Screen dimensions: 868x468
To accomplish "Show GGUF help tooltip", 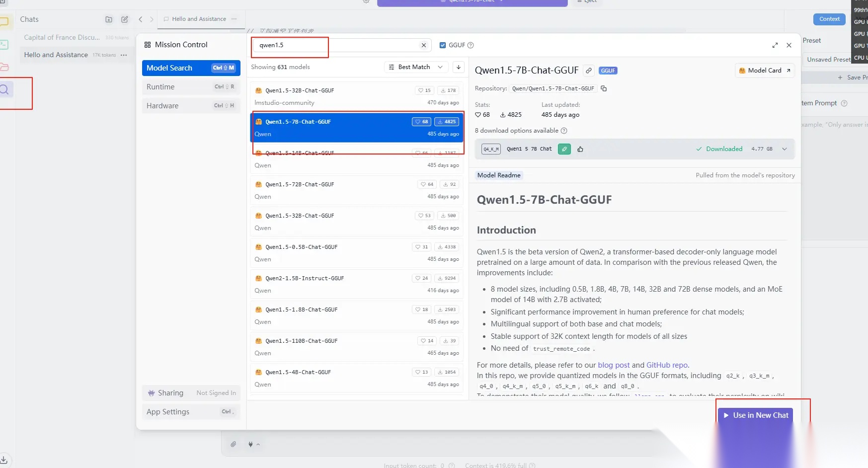I will point(471,45).
